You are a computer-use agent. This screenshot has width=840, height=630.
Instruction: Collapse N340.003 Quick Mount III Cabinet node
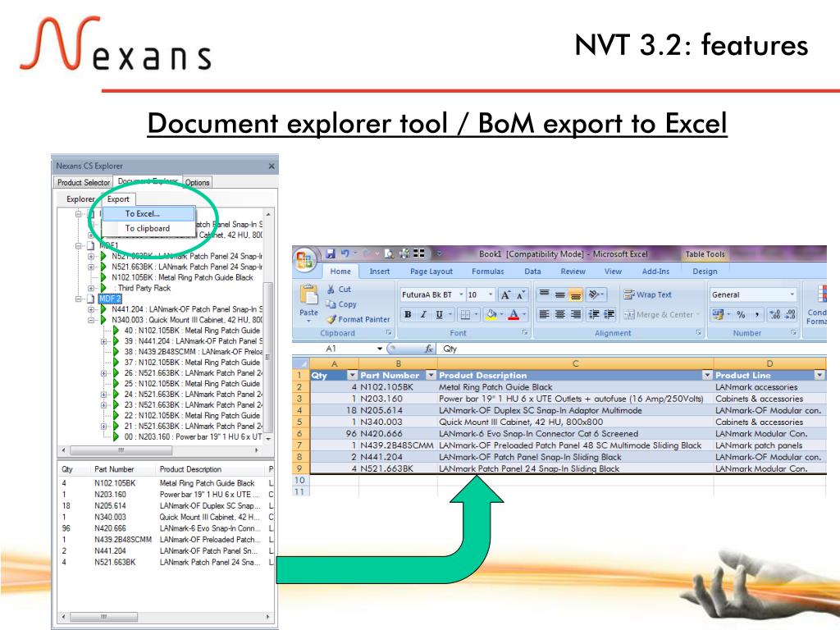tap(91, 320)
